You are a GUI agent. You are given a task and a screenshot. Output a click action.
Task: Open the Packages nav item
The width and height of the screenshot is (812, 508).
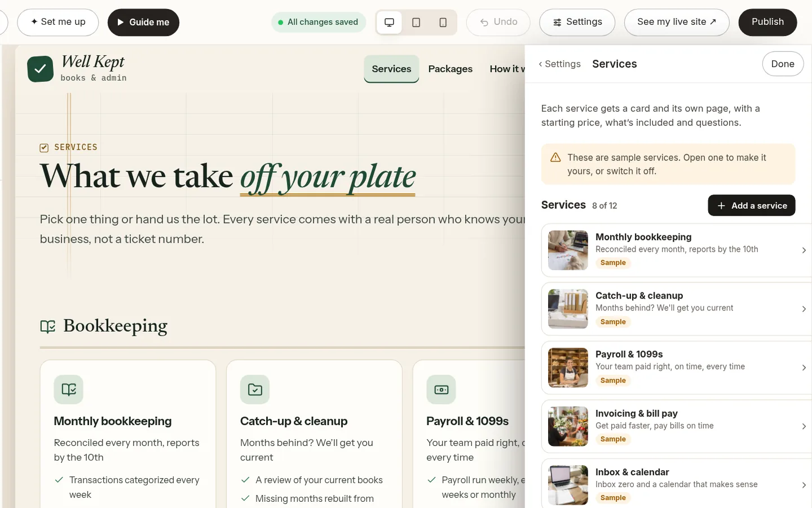pos(451,69)
